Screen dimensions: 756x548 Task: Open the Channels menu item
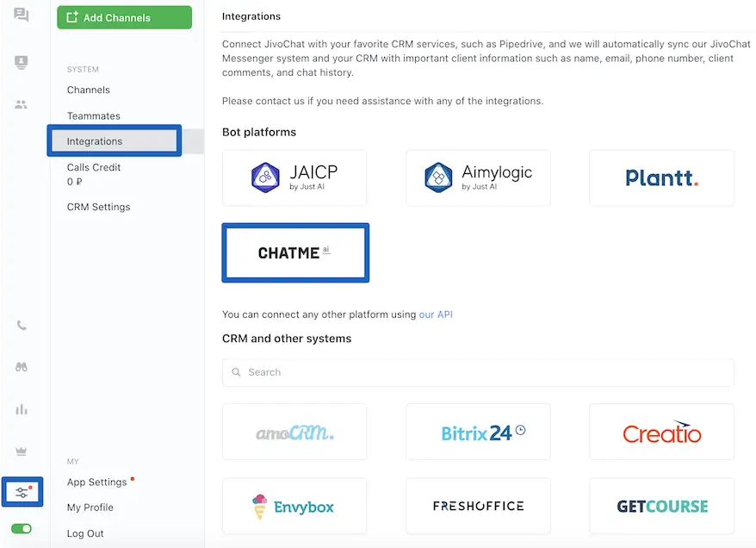click(x=89, y=90)
